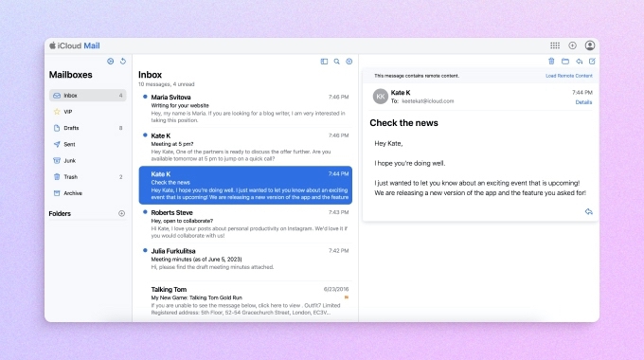Open Roberts Steve's collaborate email

(x=245, y=224)
